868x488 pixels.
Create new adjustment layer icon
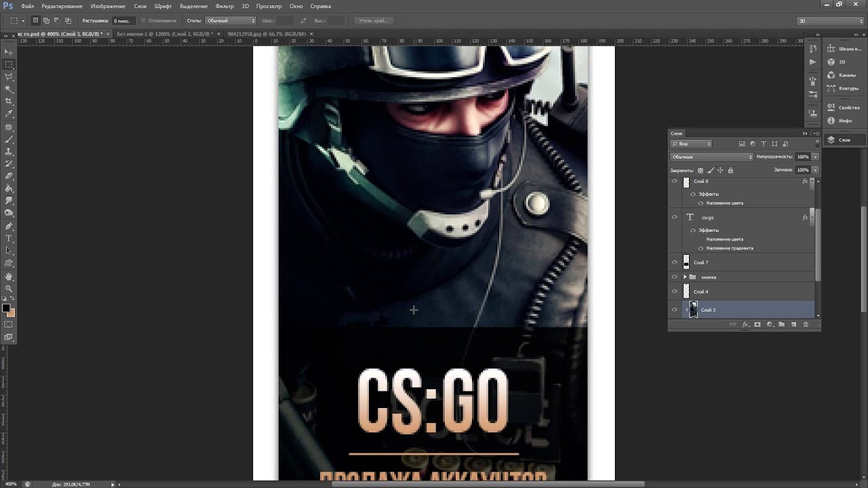coord(770,324)
